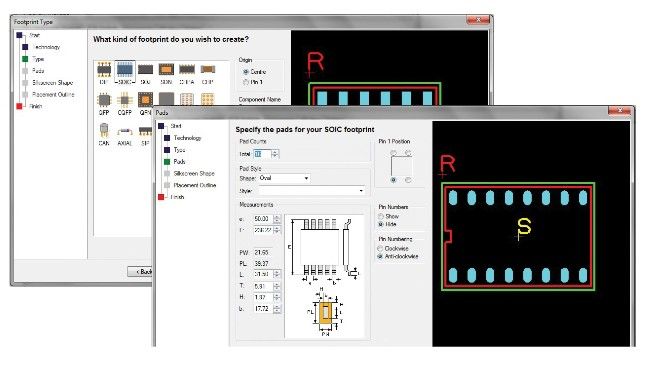Go to Pads step in Pads window
The width and height of the screenshot is (656, 369).
point(179,161)
